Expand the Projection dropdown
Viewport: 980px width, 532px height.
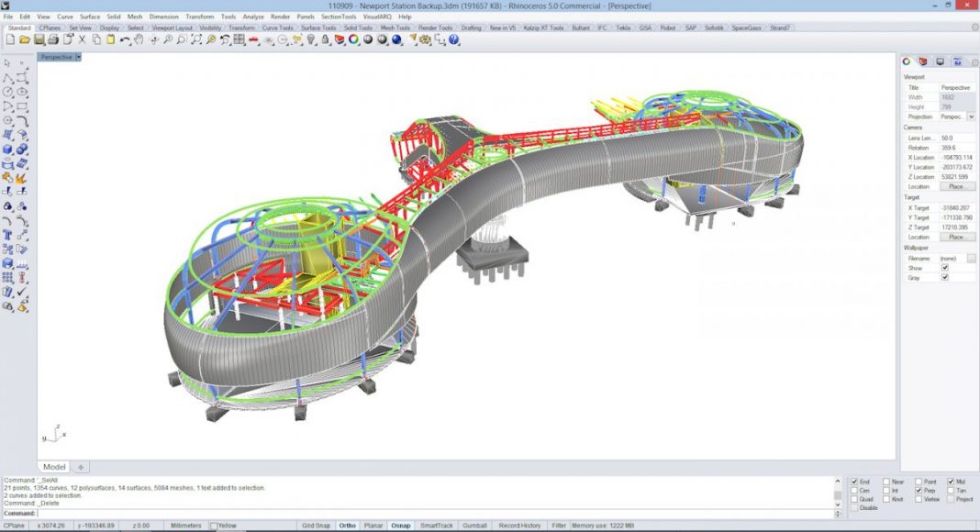pyautogui.click(x=971, y=117)
